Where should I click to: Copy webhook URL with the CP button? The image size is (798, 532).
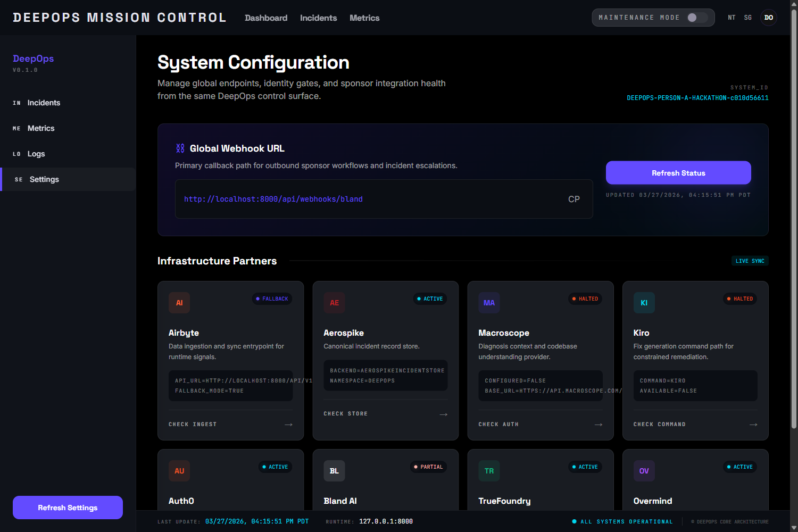point(573,199)
